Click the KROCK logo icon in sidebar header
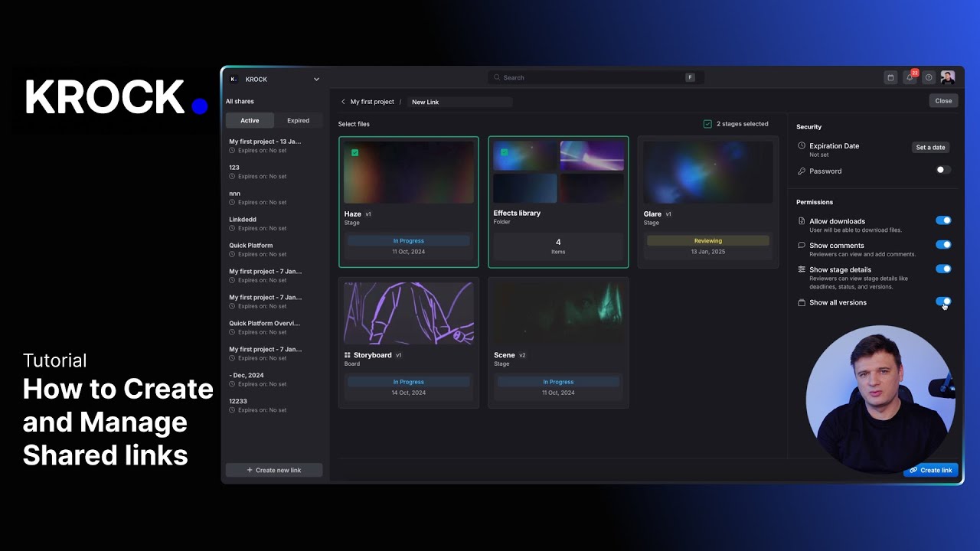This screenshot has width=980, height=551. [234, 79]
